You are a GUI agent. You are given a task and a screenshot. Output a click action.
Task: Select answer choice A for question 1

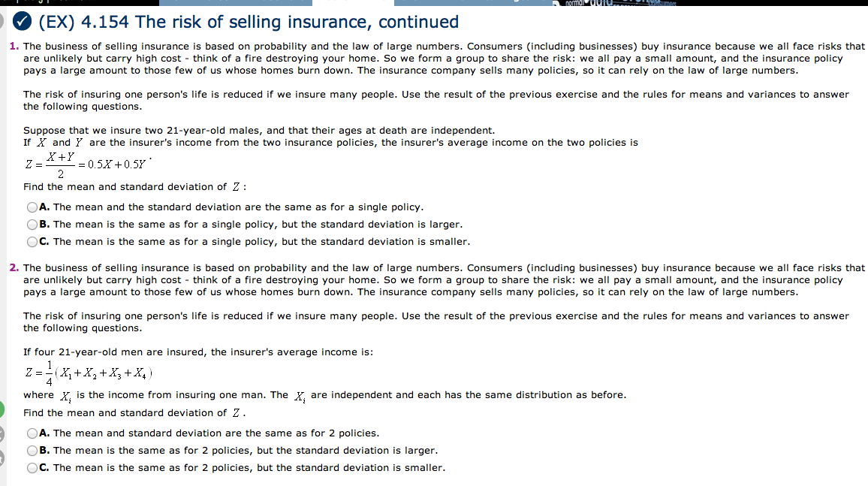pyautogui.click(x=32, y=207)
